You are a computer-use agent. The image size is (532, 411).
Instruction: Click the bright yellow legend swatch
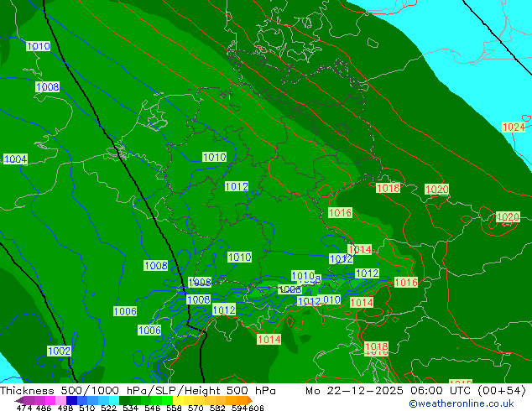pyautogui.click(x=178, y=400)
